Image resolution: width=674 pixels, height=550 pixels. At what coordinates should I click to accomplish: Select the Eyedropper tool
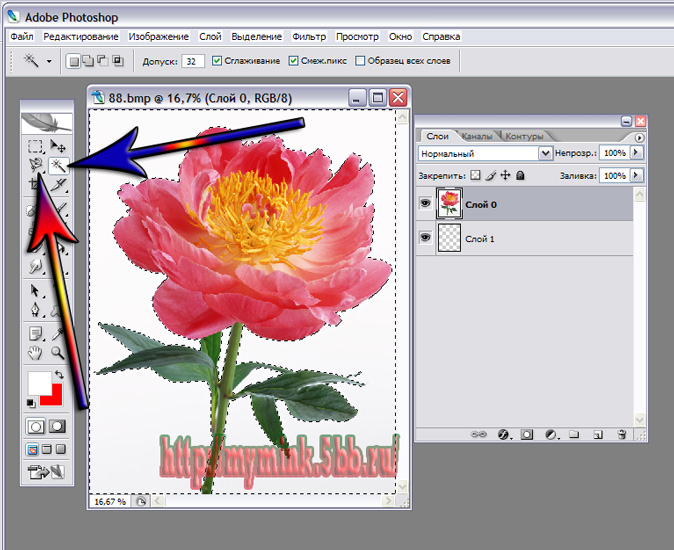coord(58,333)
